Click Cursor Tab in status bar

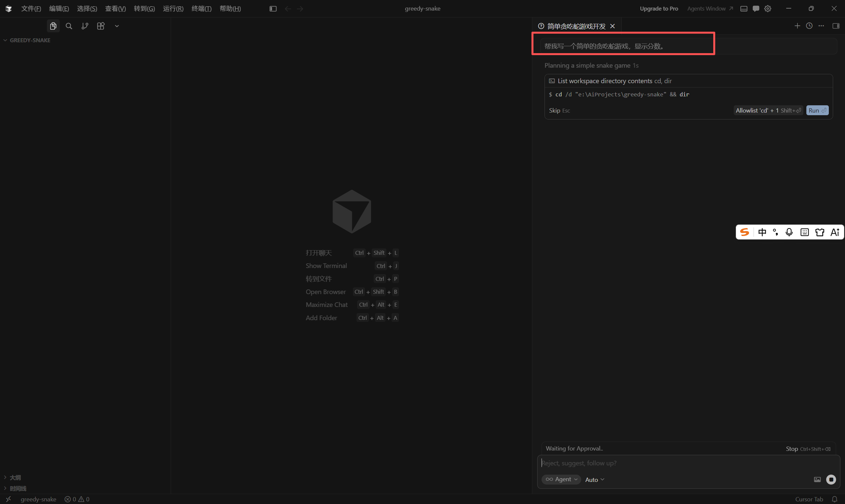pyautogui.click(x=809, y=499)
